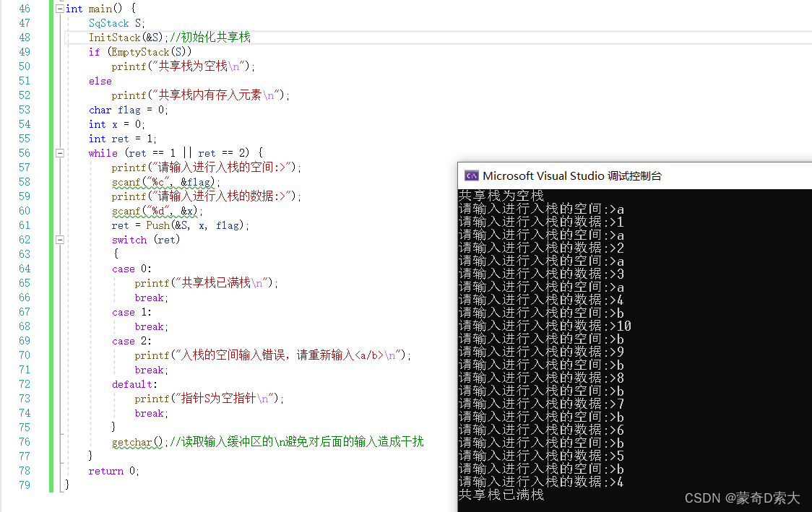The width and height of the screenshot is (812, 512).
Task: Click the 'default:' label
Action: pos(134,384)
